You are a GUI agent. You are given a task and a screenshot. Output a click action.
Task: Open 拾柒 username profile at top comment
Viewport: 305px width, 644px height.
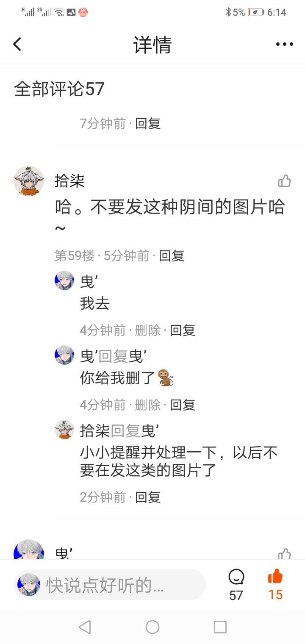tap(69, 181)
